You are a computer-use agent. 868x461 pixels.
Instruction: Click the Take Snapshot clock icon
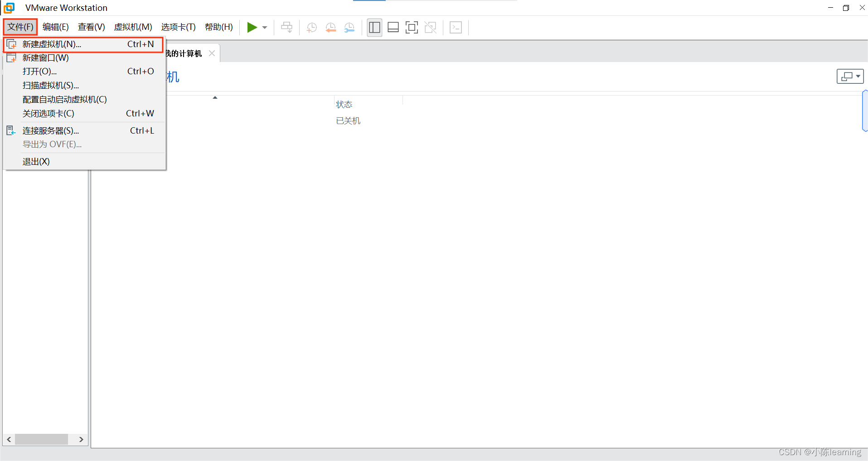click(x=312, y=28)
